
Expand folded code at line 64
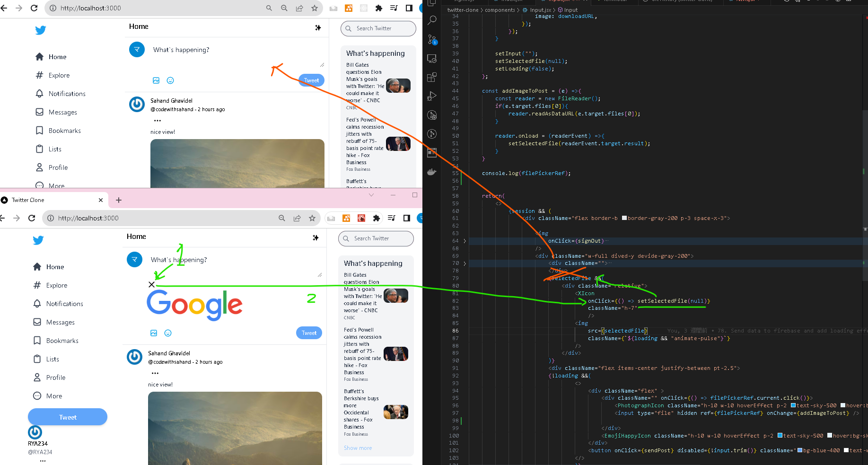pyautogui.click(x=465, y=241)
